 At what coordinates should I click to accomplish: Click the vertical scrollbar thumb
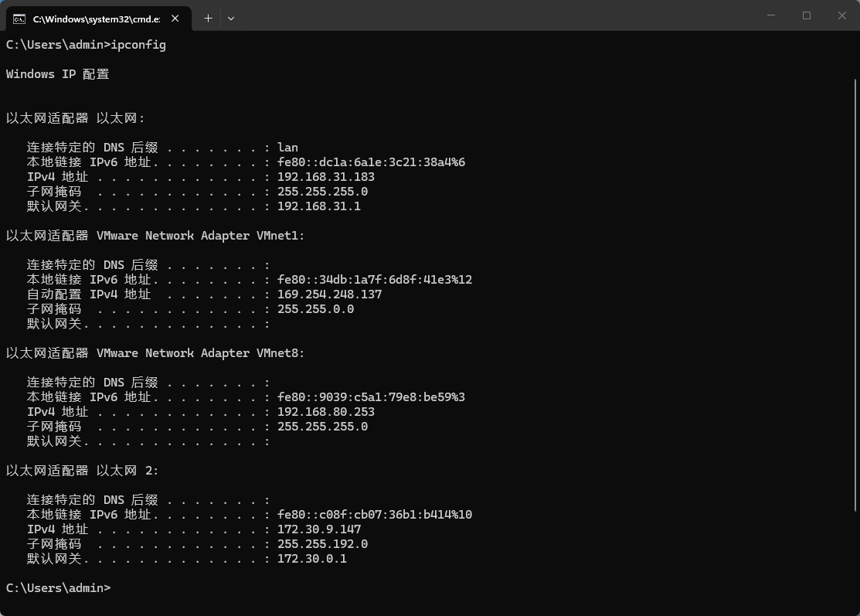[x=855, y=294]
